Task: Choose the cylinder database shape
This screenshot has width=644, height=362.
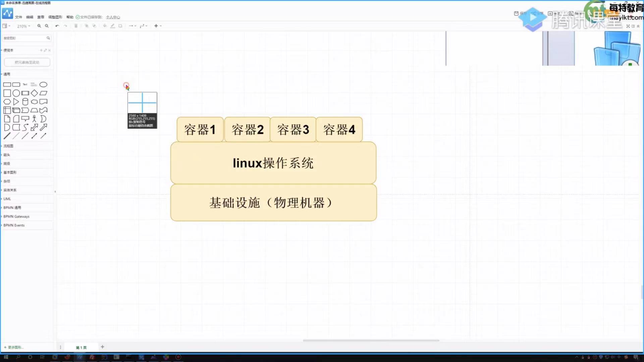Action: 25,102
